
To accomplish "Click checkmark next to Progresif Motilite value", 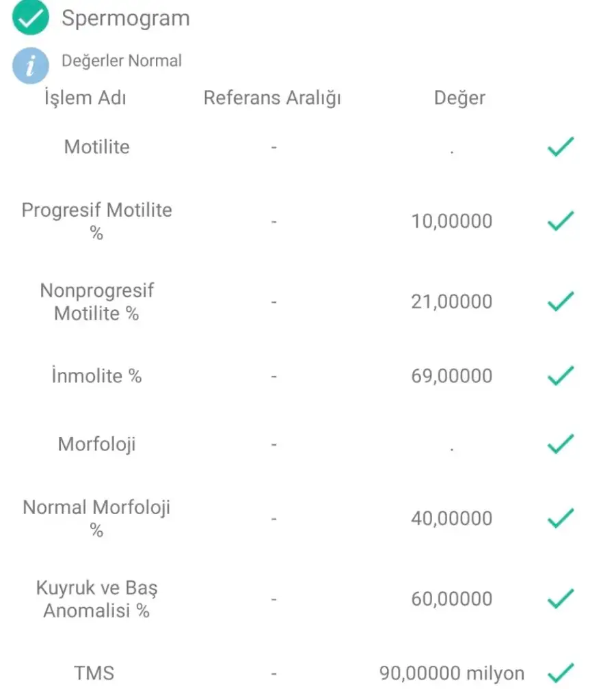I will [x=561, y=221].
